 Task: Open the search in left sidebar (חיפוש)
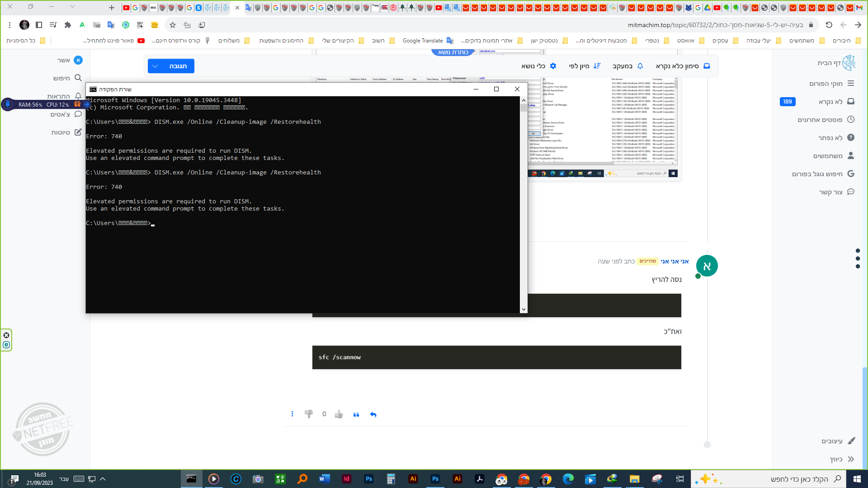click(x=67, y=78)
